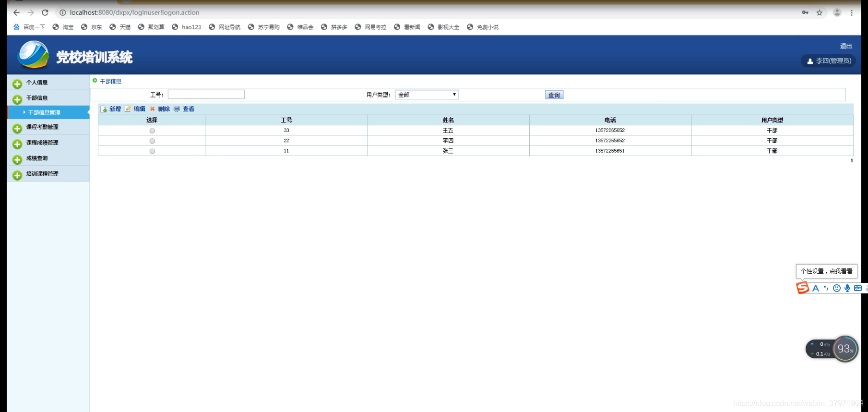Expand the 成绩查询 sidebar section
Screen dimensions: 868x412
pos(48,158)
